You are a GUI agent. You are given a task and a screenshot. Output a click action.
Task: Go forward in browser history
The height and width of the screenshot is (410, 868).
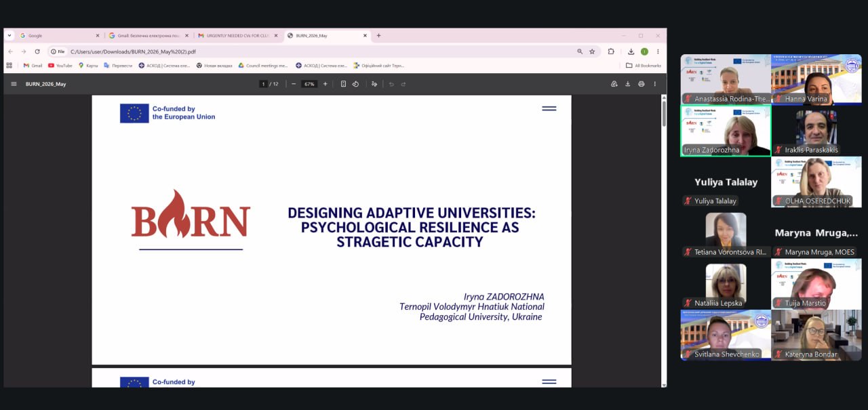click(x=24, y=52)
